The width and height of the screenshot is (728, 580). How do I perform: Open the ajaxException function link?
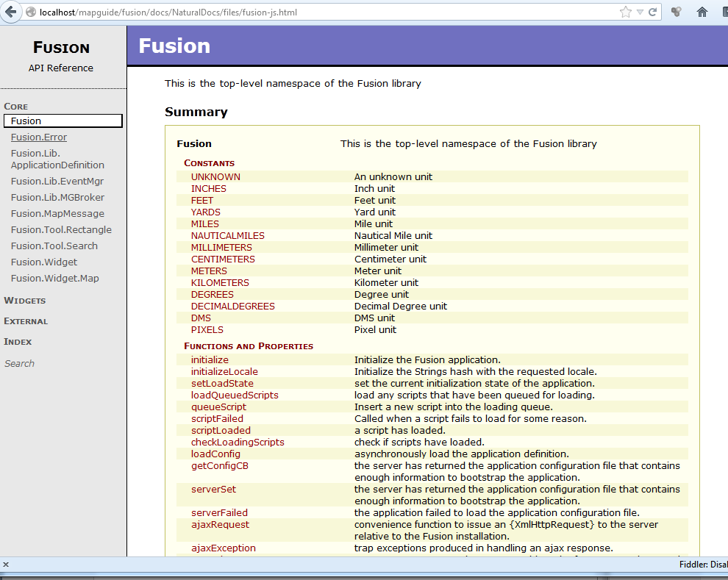224,548
